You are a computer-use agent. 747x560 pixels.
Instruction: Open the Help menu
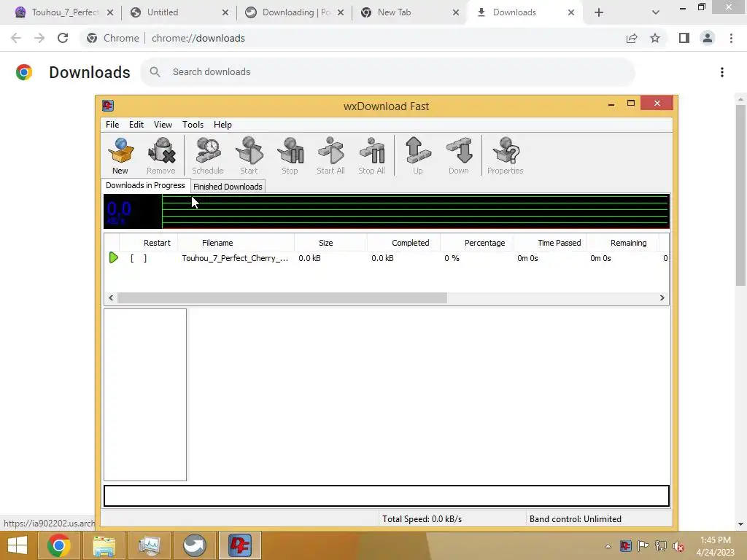coord(222,124)
